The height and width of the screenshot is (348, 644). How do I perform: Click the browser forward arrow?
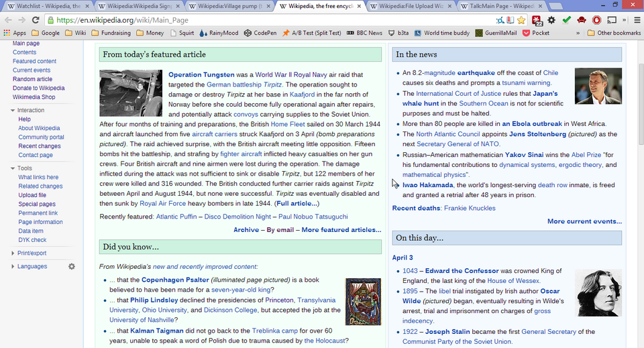click(x=21, y=20)
